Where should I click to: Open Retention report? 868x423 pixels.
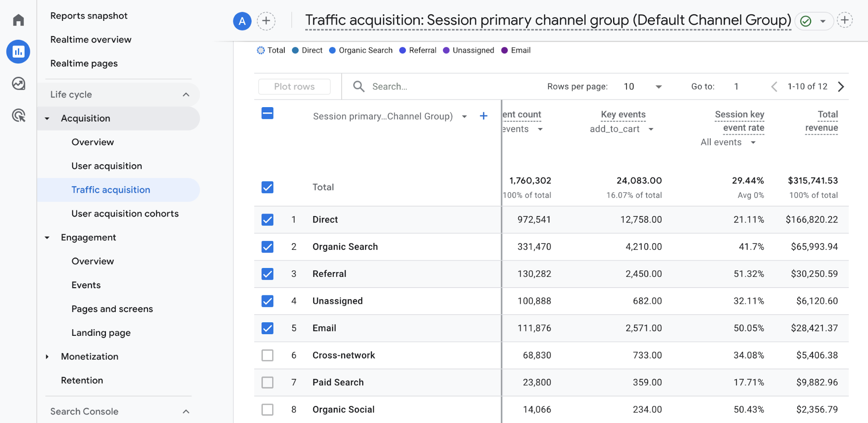coord(82,380)
